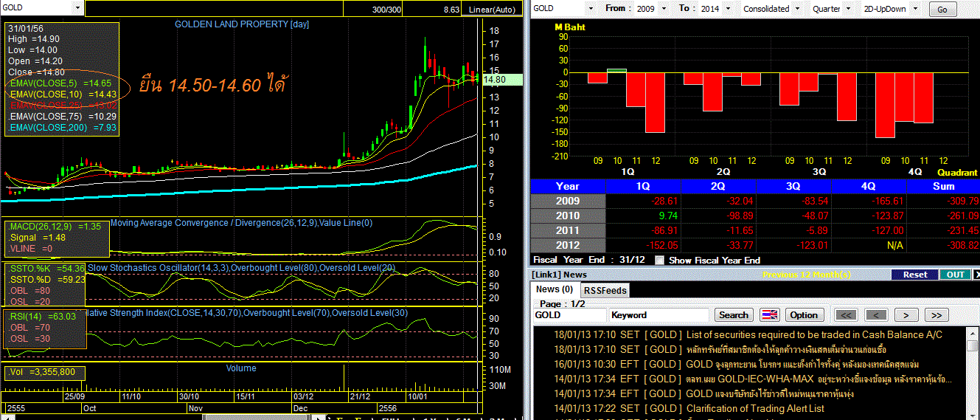The height and width of the screenshot is (420, 980).
Task: Go to the first news page with <<
Action: (x=847, y=315)
